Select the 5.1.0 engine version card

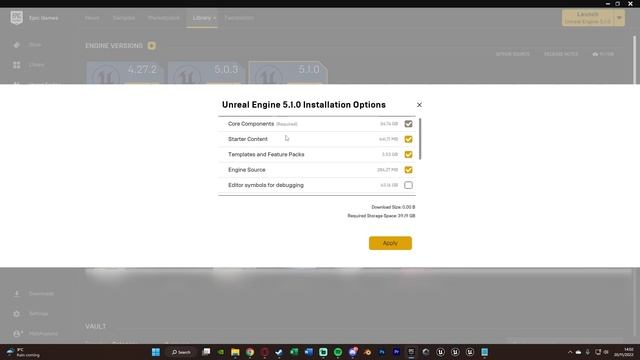tap(288, 73)
